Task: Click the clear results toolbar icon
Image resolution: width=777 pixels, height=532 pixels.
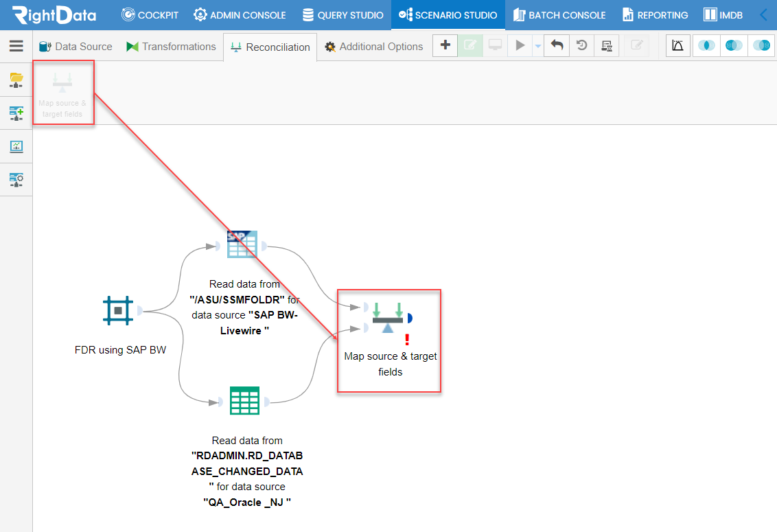Action: (x=607, y=45)
